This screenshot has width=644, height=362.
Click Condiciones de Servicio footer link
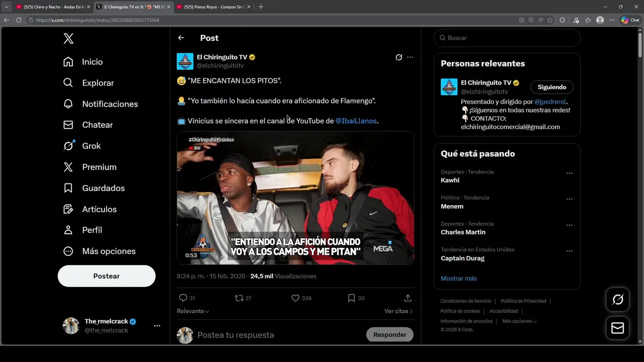[x=466, y=301]
